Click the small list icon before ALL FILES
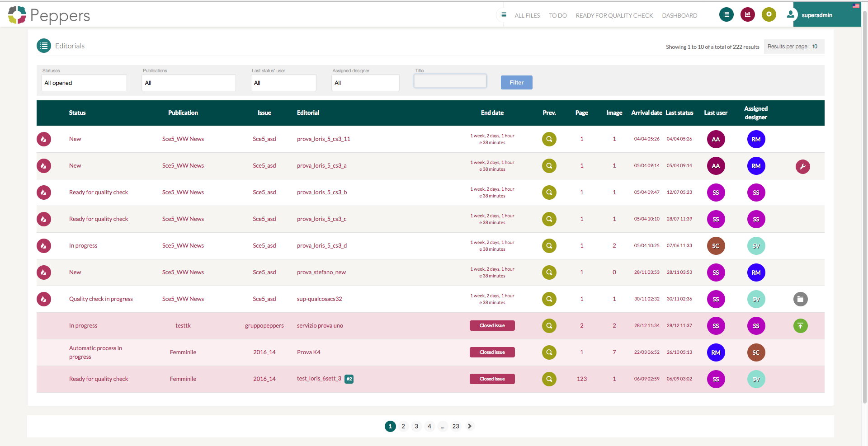The image size is (868, 446). pos(503,15)
